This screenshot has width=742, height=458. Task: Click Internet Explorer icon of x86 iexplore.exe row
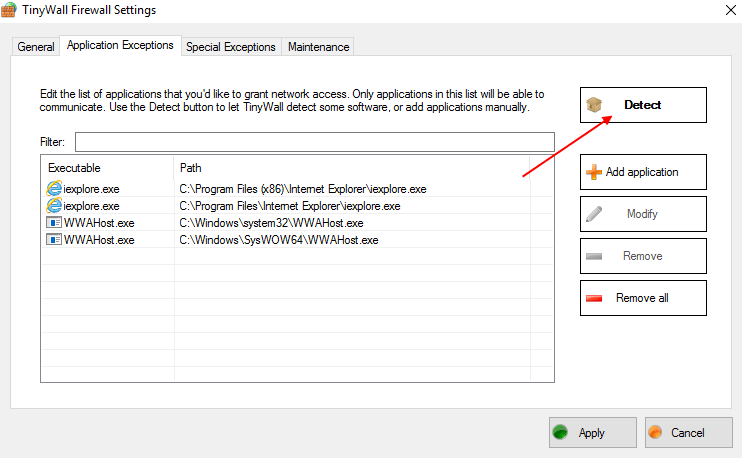click(x=54, y=188)
